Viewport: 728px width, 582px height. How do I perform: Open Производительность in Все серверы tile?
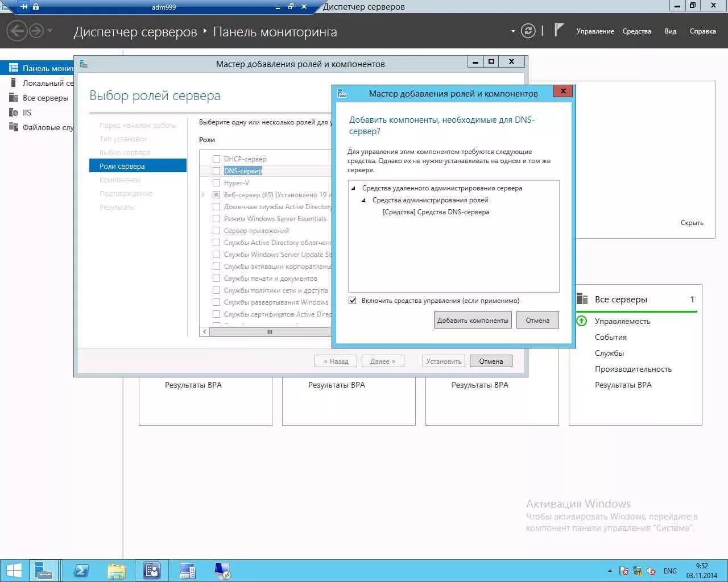[x=633, y=369]
